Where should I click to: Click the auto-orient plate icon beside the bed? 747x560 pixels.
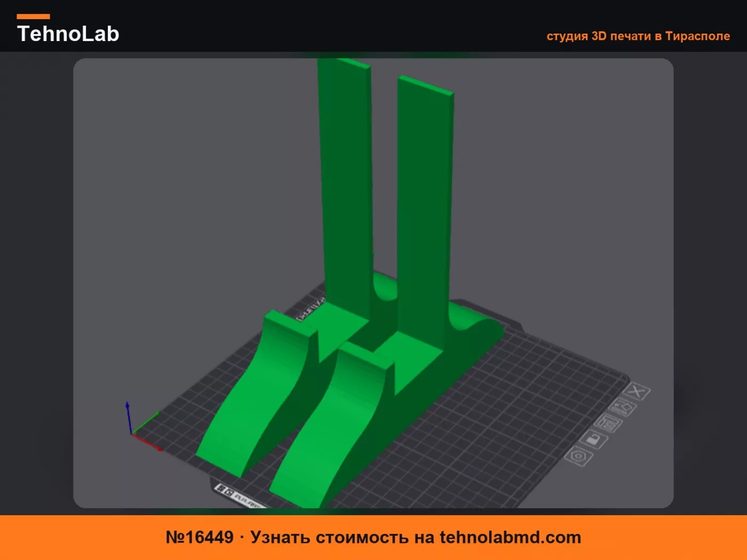point(622,408)
